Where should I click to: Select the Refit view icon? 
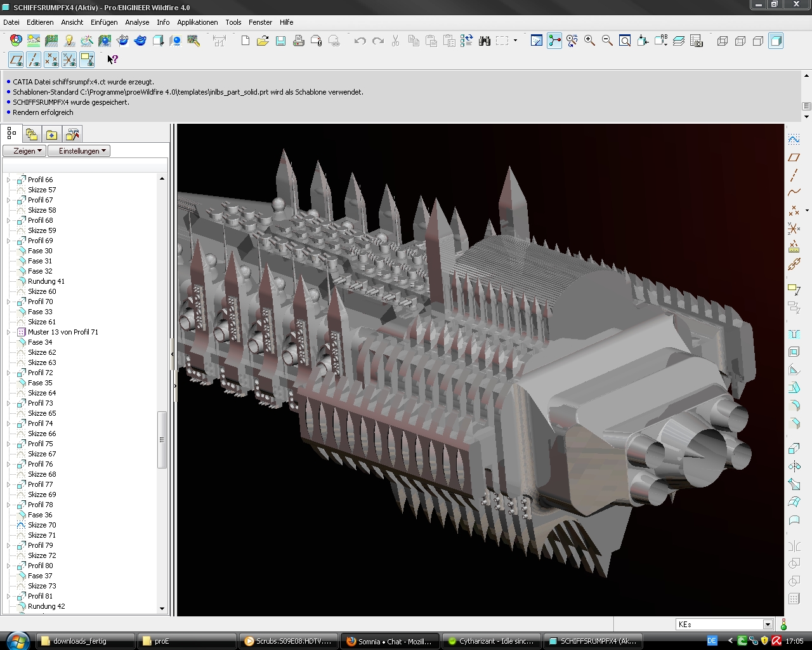pyautogui.click(x=625, y=41)
